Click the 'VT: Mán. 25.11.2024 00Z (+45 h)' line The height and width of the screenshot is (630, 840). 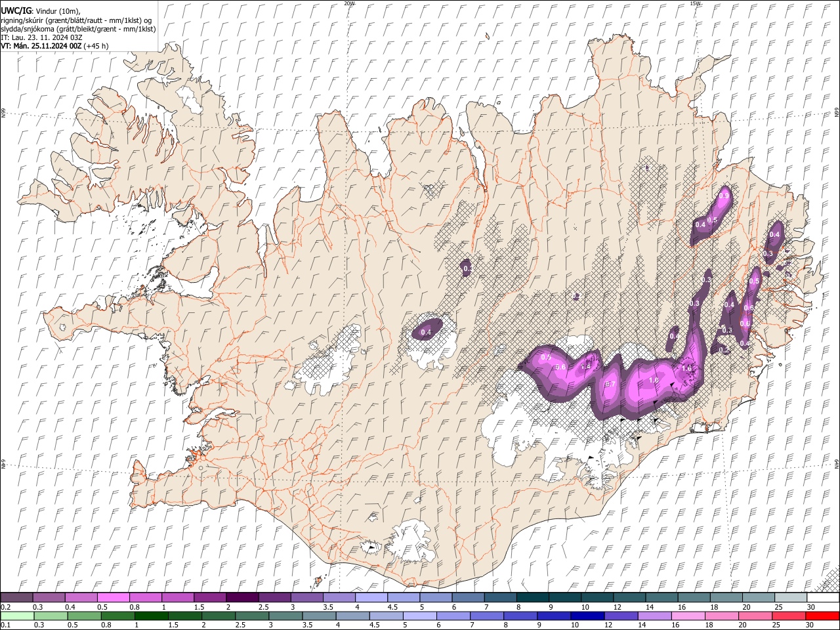(x=54, y=46)
